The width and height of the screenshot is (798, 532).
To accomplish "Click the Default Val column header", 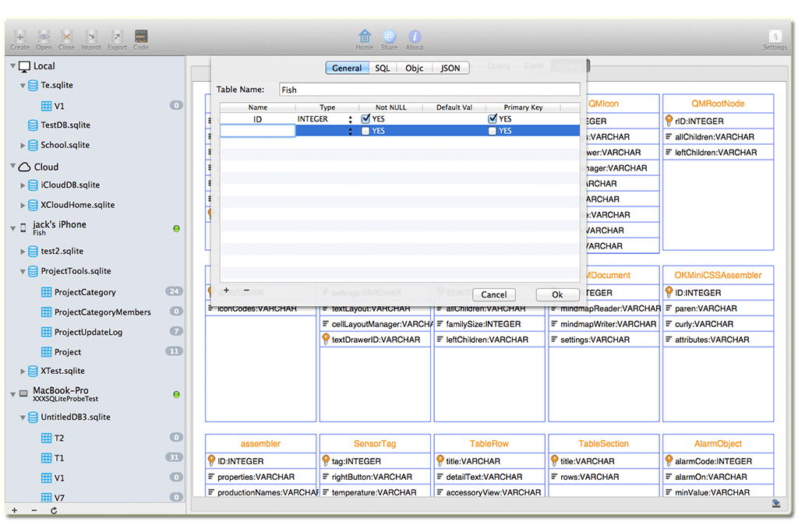I will pos(454,107).
